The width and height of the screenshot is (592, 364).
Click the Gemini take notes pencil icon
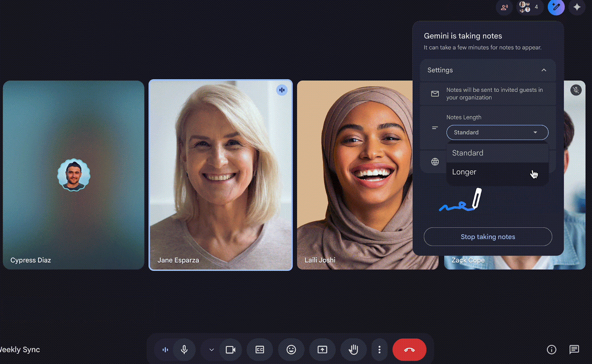click(x=556, y=7)
